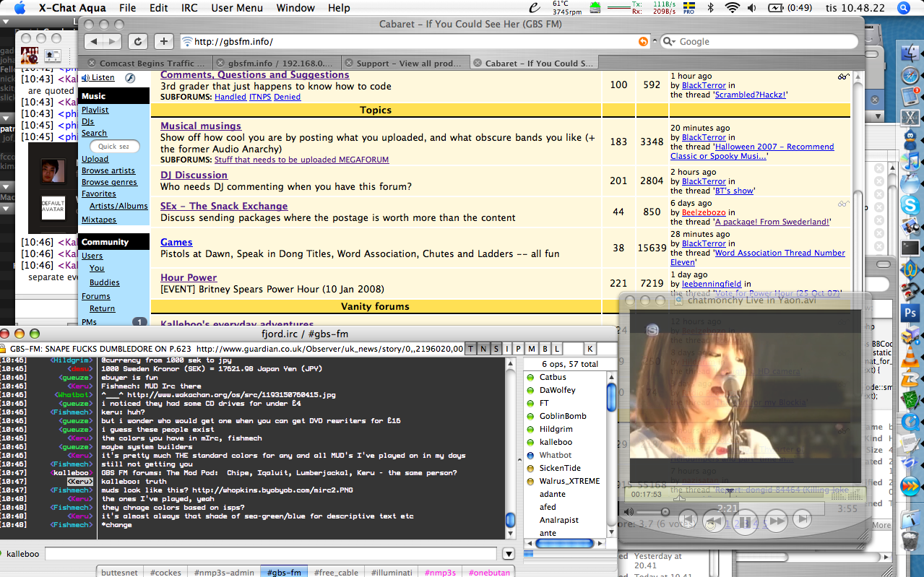Viewport: 924px width, 577px height.
Task: Click the compass icon beside Listen
Action: 130,78
